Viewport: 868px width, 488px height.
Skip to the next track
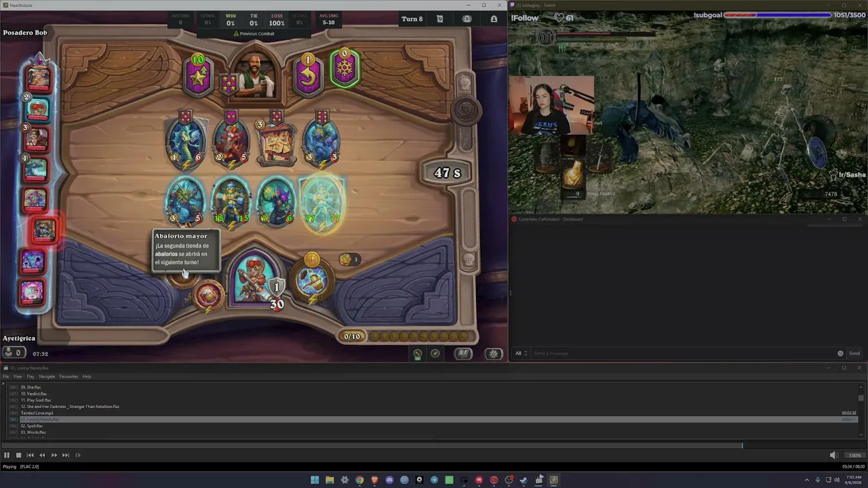(66, 455)
